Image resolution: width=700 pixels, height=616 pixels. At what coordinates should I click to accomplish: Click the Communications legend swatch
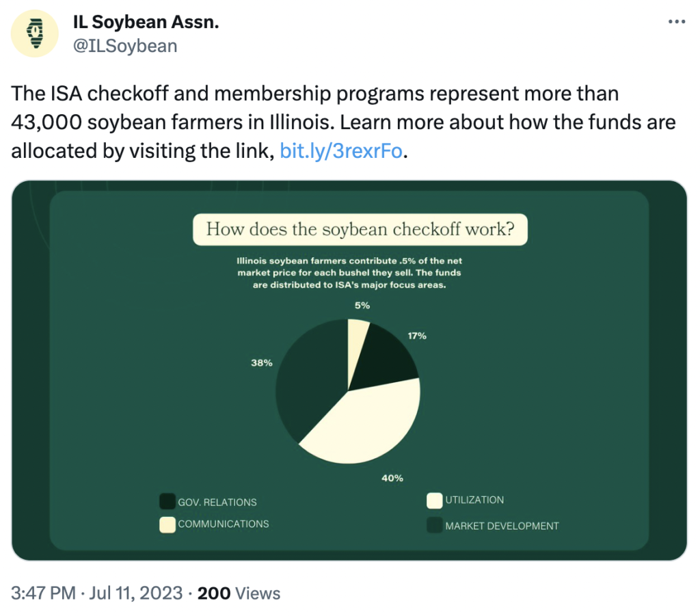167,524
